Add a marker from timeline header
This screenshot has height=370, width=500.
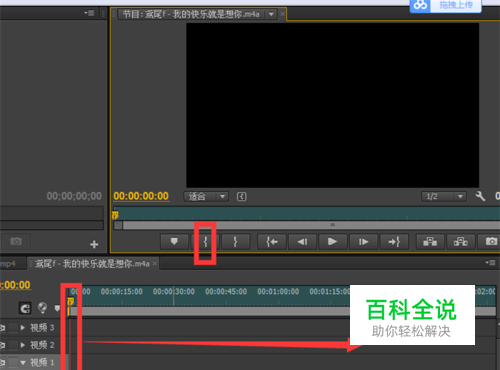[57, 308]
